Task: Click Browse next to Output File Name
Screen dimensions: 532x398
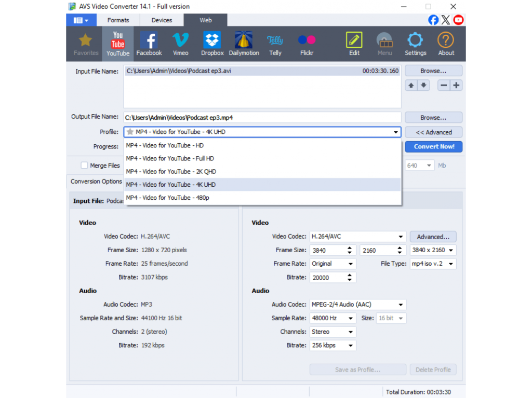Action: [x=433, y=118]
